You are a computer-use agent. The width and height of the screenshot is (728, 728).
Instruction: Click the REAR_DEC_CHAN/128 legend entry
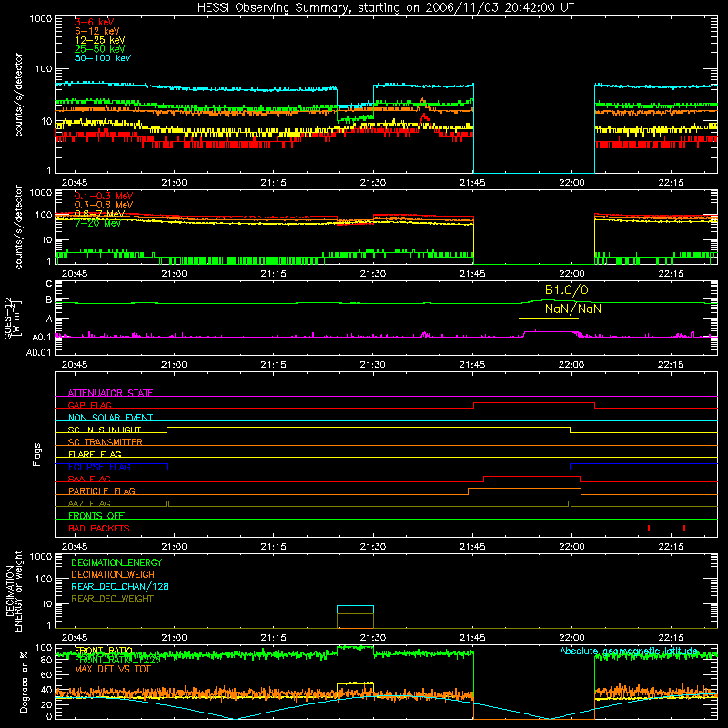tap(120, 586)
